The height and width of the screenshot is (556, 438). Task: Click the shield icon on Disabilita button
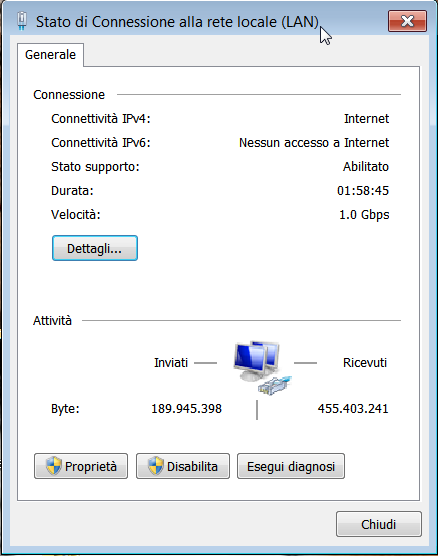point(155,466)
